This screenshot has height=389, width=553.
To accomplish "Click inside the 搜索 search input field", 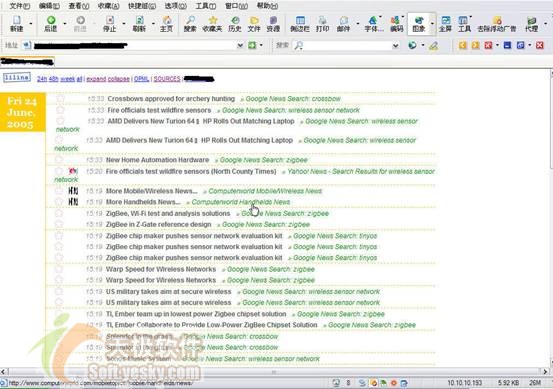I will [x=347, y=45].
